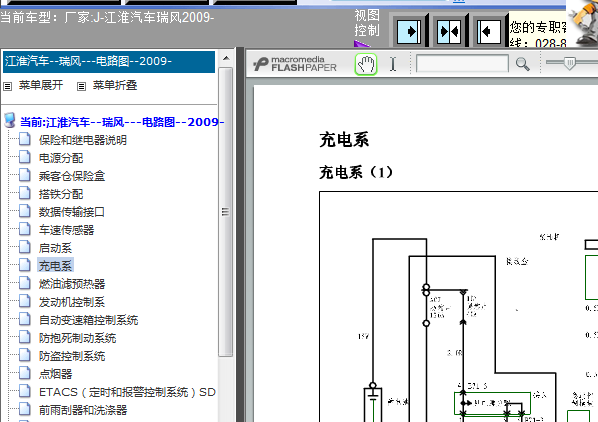Screen dimensions: 598x422
Task: Click the page icon beside ETACS entry
Action: [x=25, y=392]
